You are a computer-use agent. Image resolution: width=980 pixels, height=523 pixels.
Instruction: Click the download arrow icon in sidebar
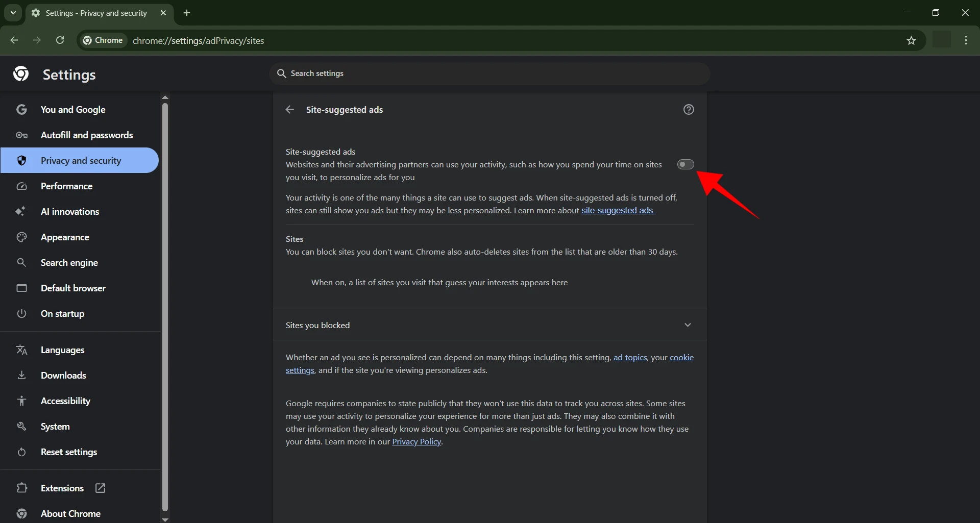21,376
